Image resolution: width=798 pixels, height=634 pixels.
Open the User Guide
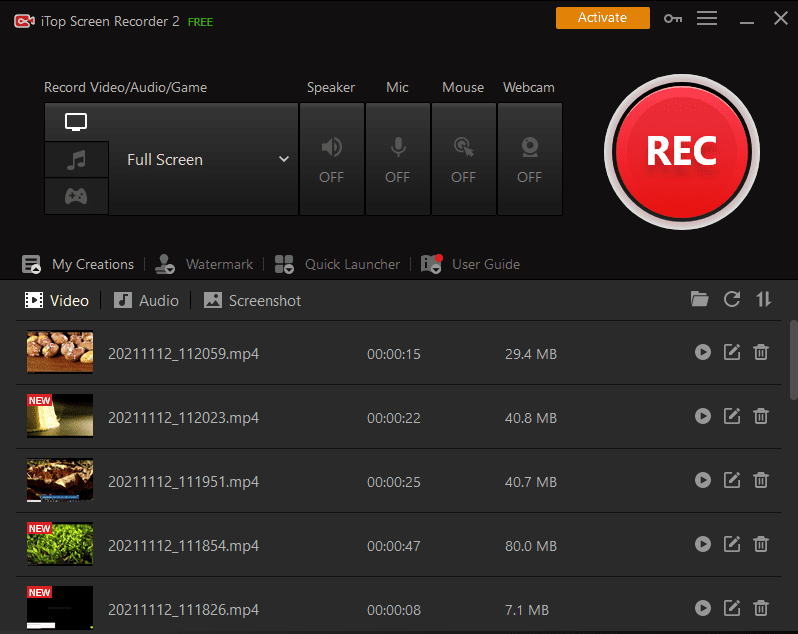(470, 264)
